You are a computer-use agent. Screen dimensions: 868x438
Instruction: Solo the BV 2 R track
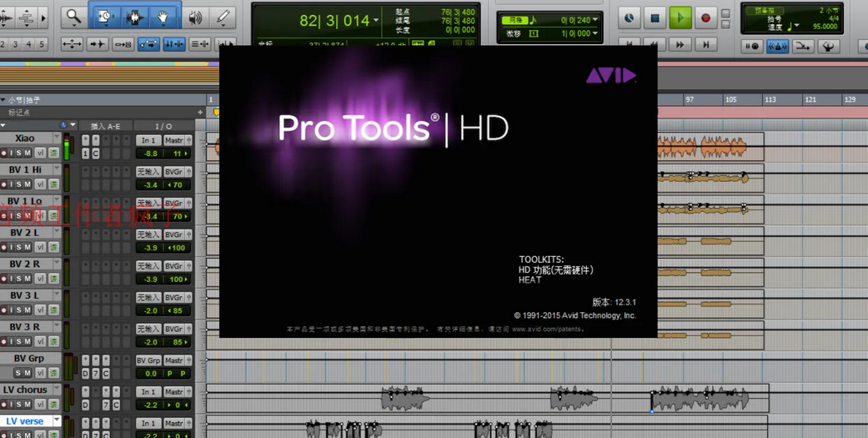pos(19,279)
